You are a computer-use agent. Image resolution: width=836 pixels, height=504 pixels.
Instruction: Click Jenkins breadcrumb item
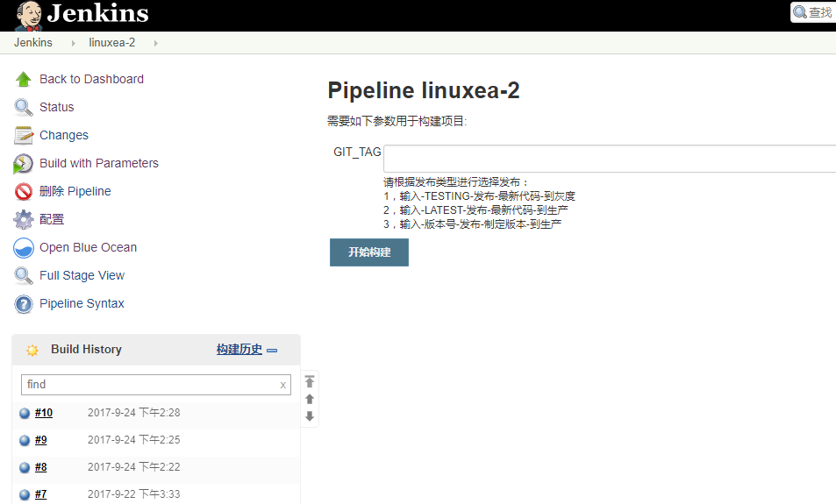[x=33, y=43]
